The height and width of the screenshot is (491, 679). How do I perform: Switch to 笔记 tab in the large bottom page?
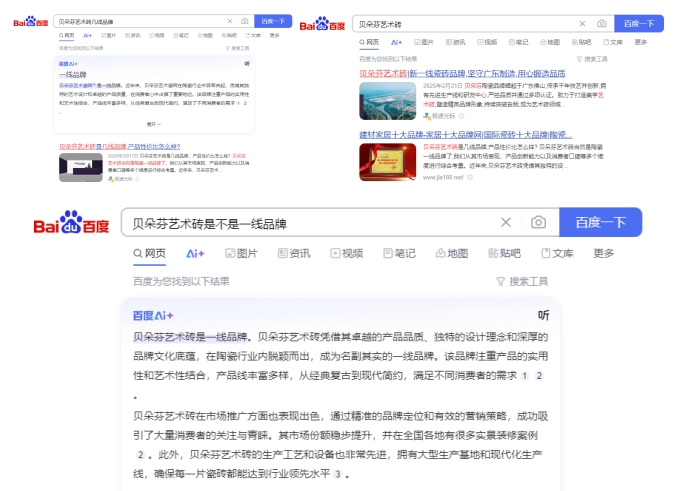[399, 253]
